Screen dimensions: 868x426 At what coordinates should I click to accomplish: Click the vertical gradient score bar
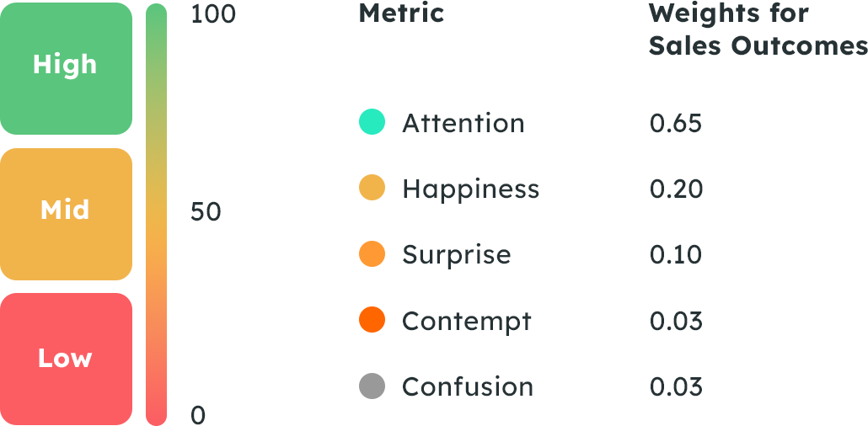pyautogui.click(x=156, y=214)
